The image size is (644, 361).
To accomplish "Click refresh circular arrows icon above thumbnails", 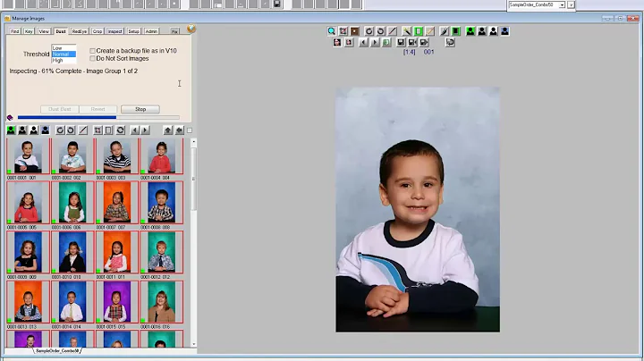I will [x=121, y=130].
